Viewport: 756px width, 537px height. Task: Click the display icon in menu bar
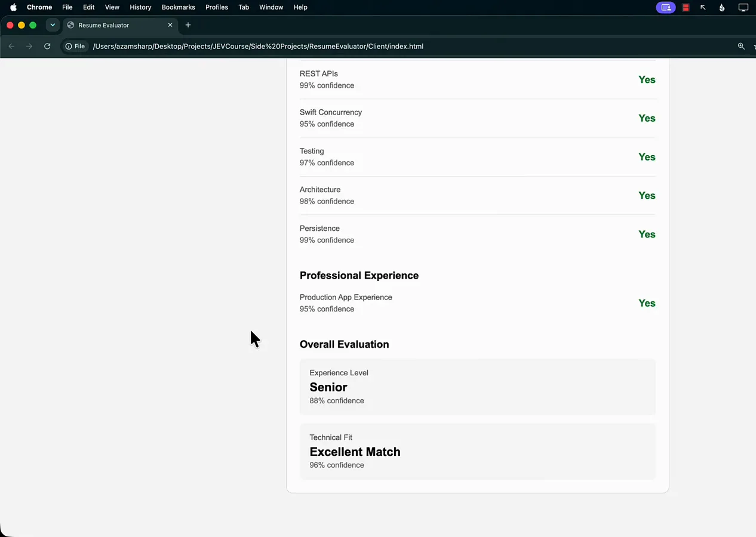tap(743, 7)
